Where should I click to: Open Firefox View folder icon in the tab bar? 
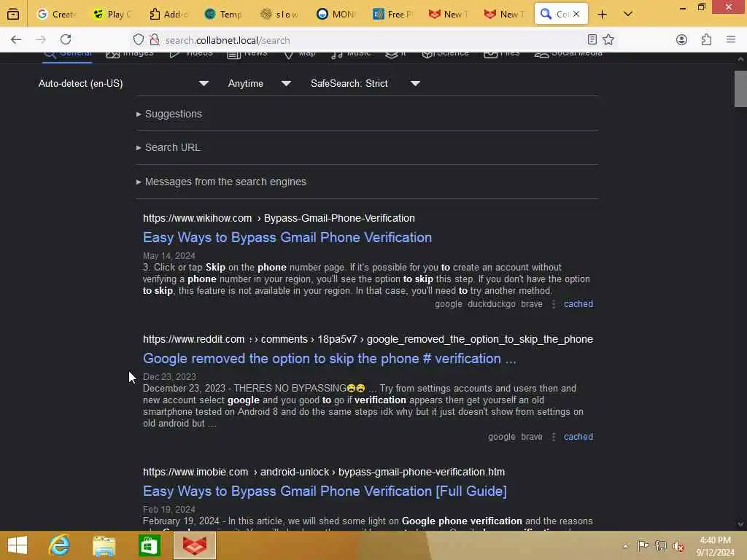click(x=13, y=14)
